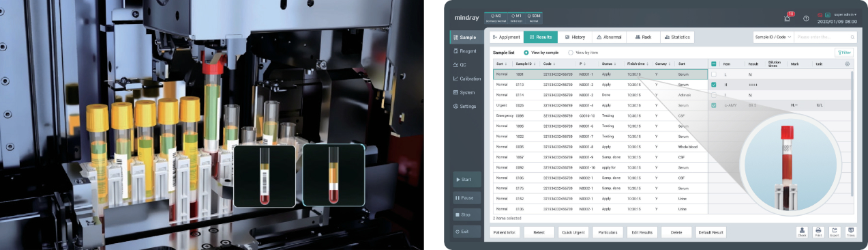This screenshot has width=868, height=250.
Task: Click the Print icon button
Action: (x=818, y=232)
